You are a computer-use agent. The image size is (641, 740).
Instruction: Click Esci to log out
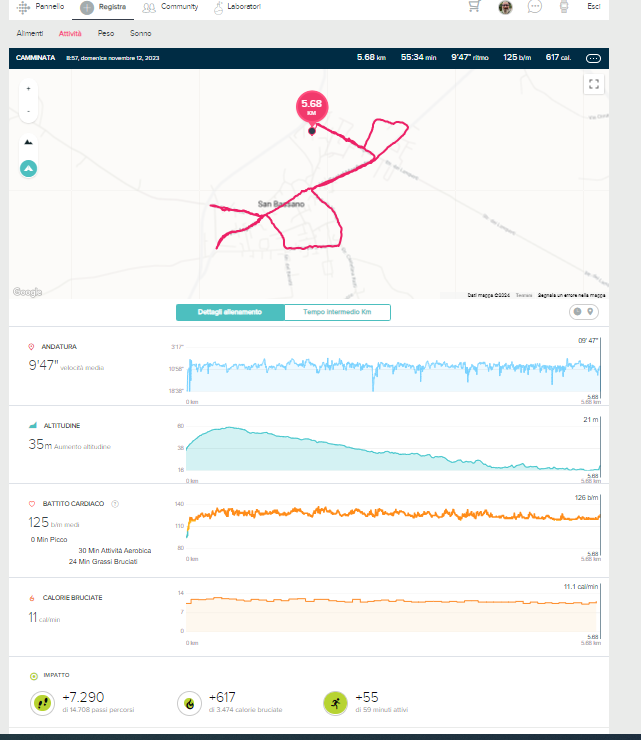pyautogui.click(x=593, y=7)
